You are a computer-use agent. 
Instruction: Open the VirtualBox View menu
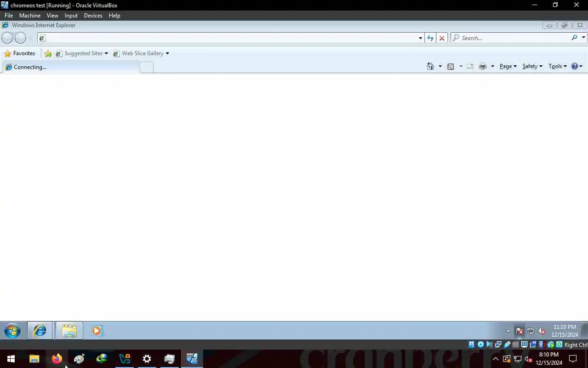(x=52, y=16)
